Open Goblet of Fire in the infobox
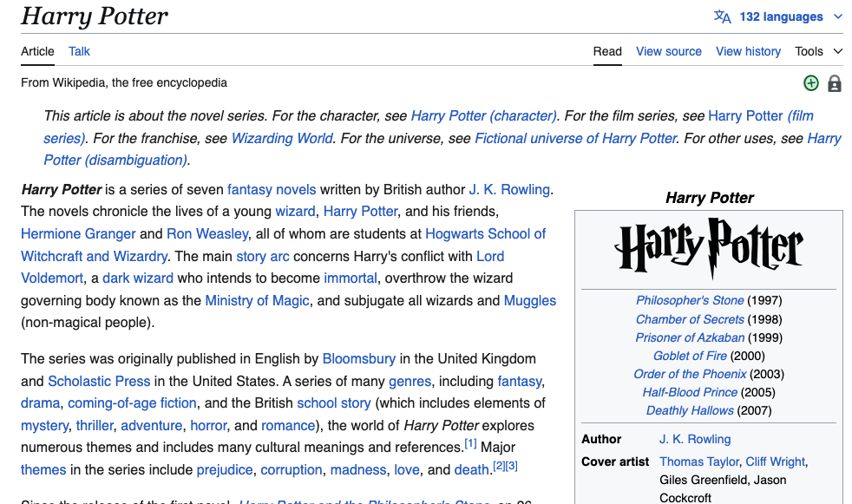This screenshot has height=504, width=852. click(x=690, y=357)
